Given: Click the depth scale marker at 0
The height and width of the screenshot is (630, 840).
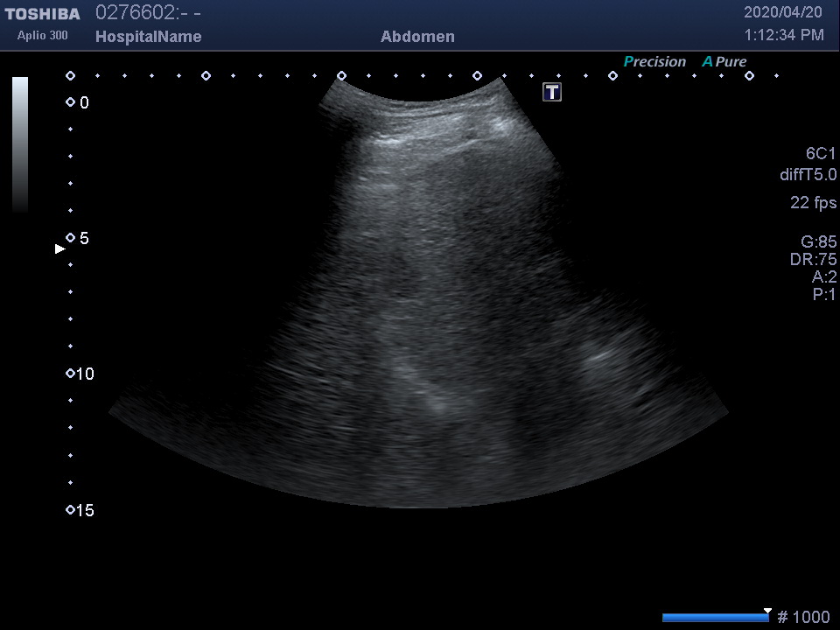Looking at the screenshot, I should click(x=71, y=102).
